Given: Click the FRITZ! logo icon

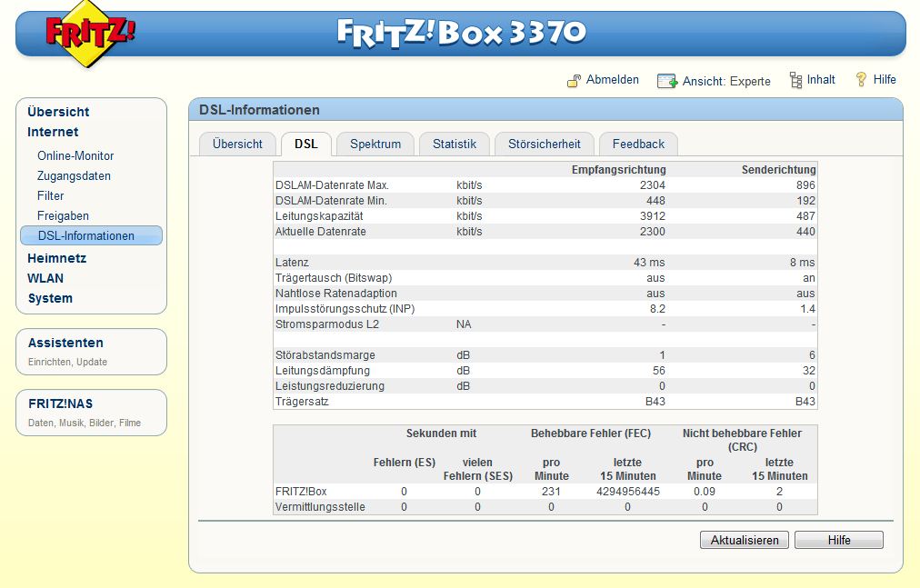Looking at the screenshot, I should (x=90, y=33).
